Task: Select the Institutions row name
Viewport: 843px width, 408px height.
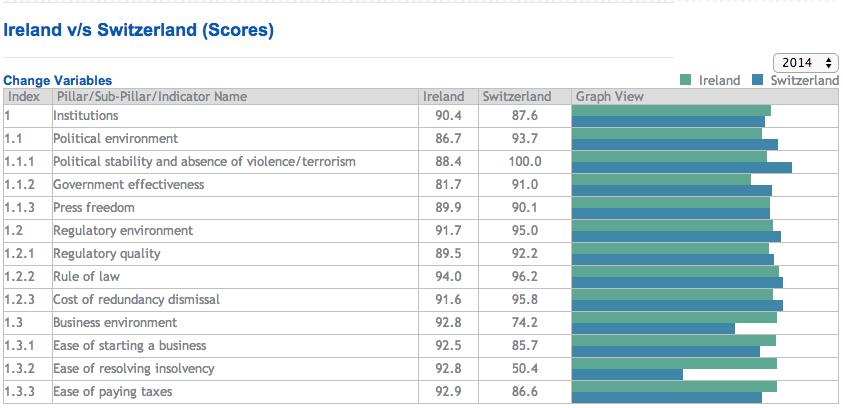Action: 86,116
